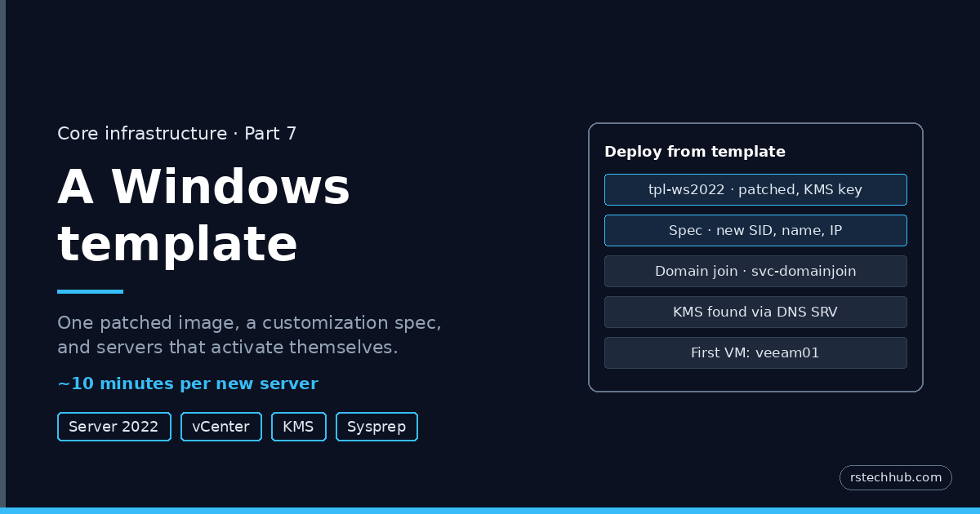This screenshot has height=514, width=980.
Task: Click the One patched image subtitle text
Action: [249, 335]
